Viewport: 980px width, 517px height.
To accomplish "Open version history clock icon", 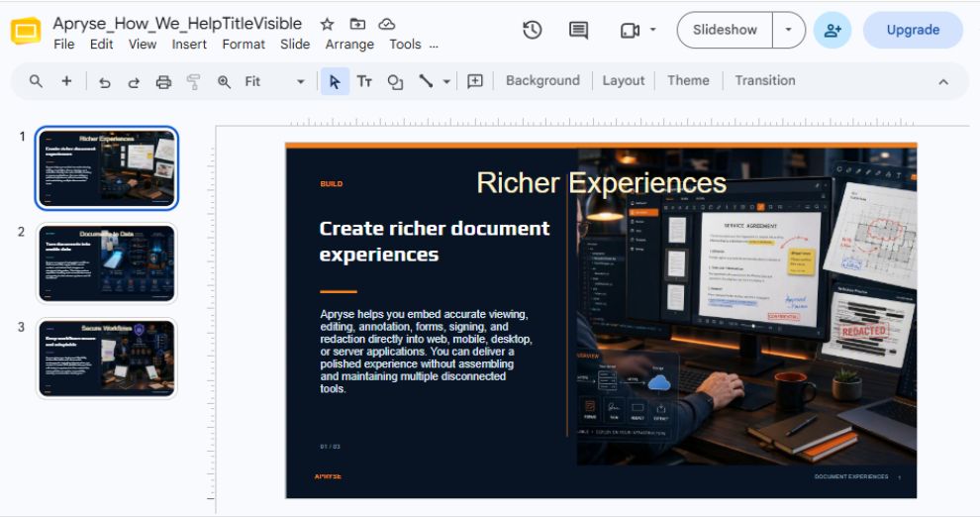I will coord(532,30).
